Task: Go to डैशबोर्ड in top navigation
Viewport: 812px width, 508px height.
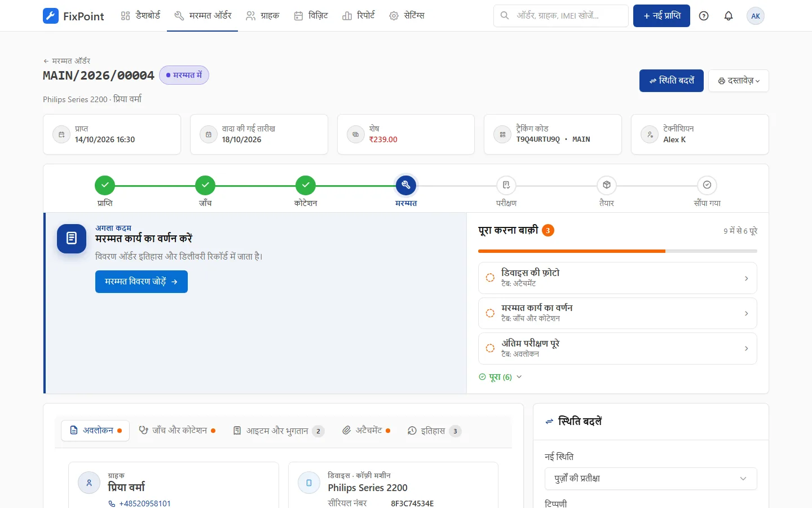Action: [x=140, y=16]
